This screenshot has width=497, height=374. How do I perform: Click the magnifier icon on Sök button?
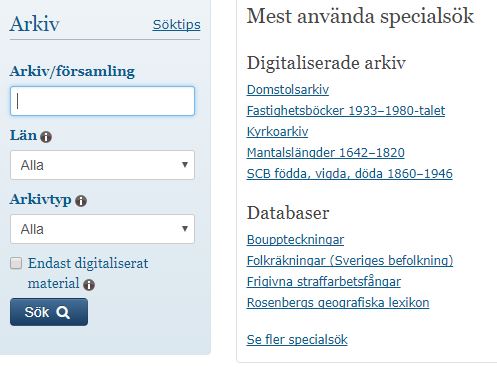click(63, 312)
